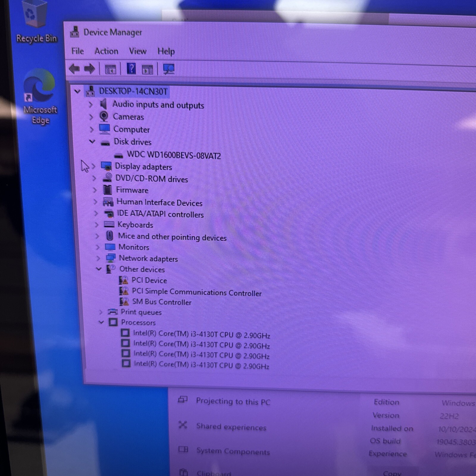Select the Monitors category label
Screen dimensions: 476x476
click(x=134, y=247)
